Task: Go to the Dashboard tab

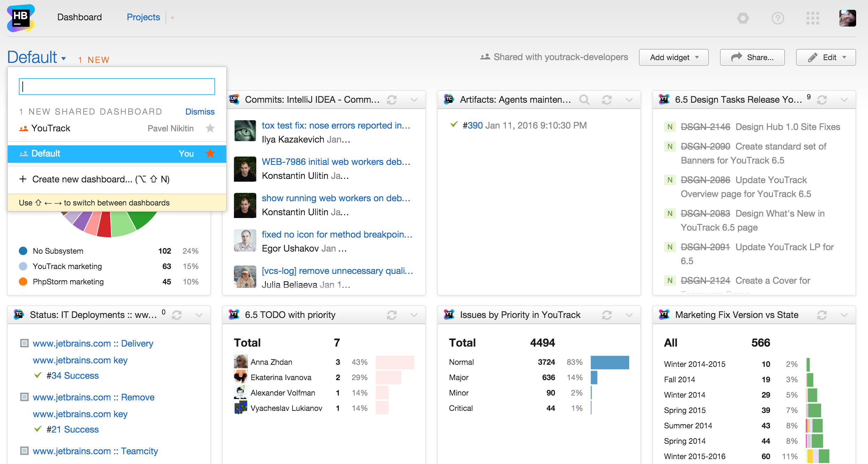Action: 80,17
